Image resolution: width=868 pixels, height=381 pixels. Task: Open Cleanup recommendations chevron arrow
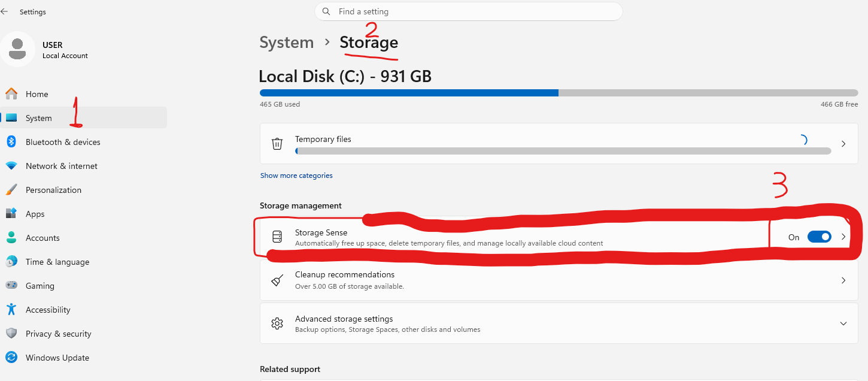point(843,280)
